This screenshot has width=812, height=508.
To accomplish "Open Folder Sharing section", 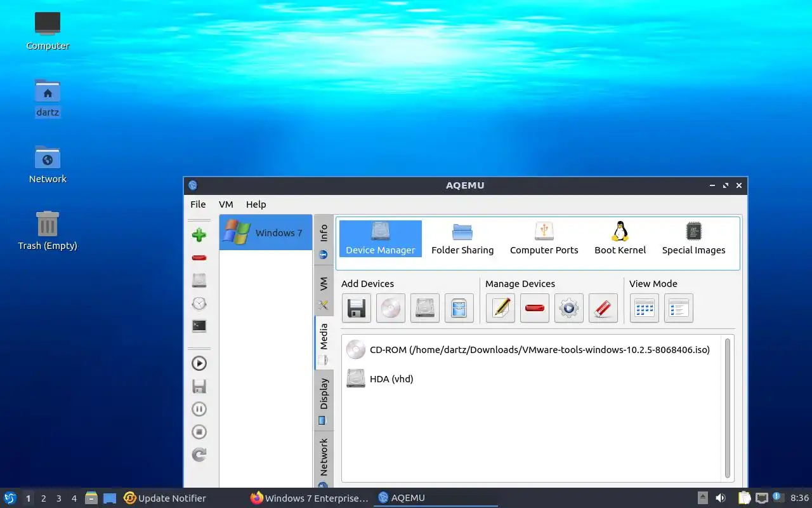I will [462, 239].
